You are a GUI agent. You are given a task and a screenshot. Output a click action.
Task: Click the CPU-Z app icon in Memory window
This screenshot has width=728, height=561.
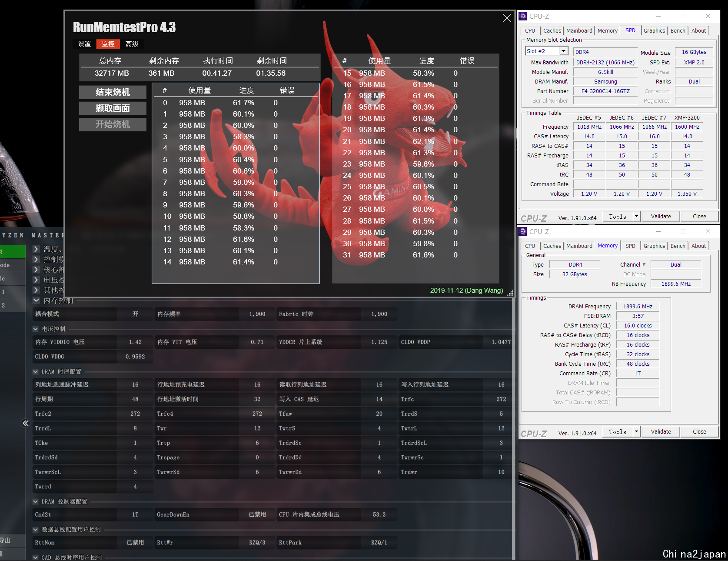coord(523,231)
